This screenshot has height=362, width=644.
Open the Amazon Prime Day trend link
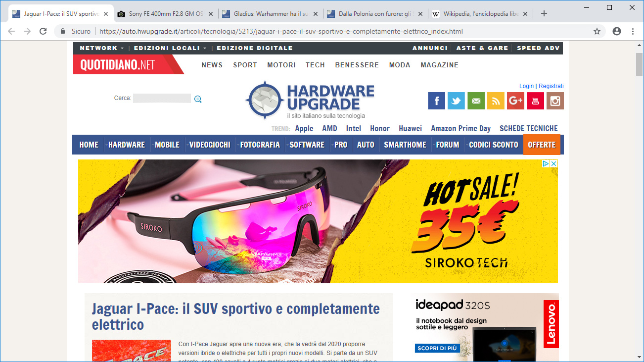point(460,128)
